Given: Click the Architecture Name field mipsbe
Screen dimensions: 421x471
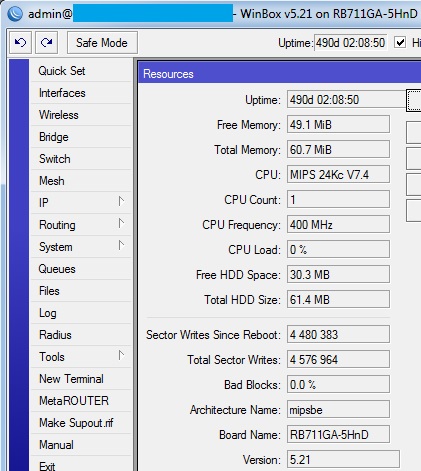Looking at the screenshot, I should [338, 409].
